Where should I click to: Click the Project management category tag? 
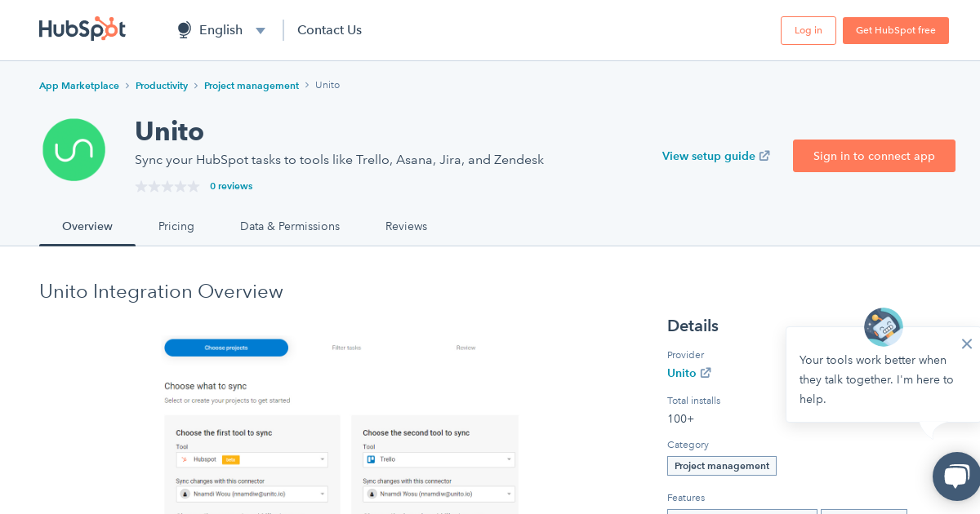722,466
